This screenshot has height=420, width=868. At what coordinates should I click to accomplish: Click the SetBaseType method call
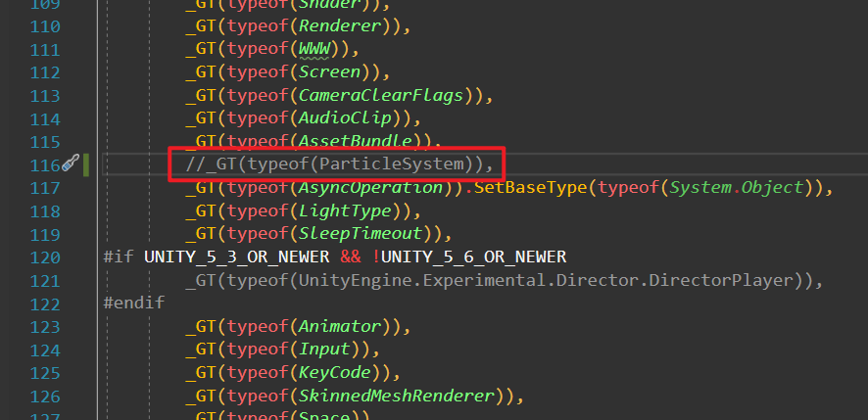pos(530,188)
